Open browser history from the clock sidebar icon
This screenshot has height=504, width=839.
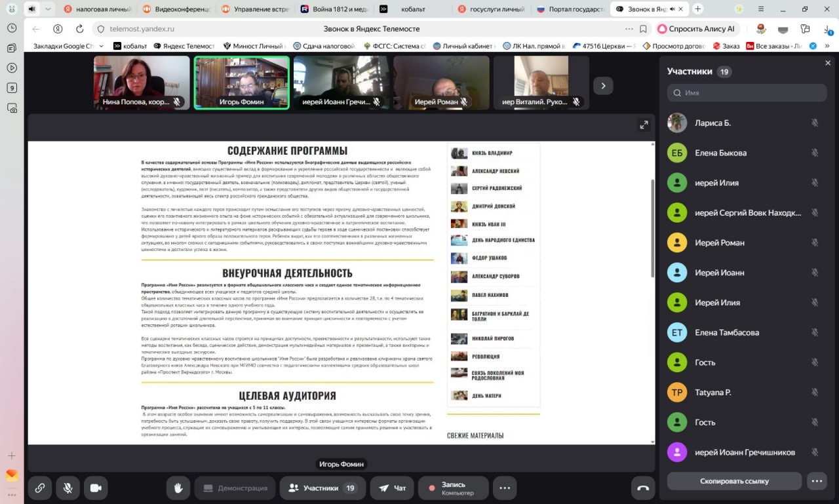click(12, 28)
